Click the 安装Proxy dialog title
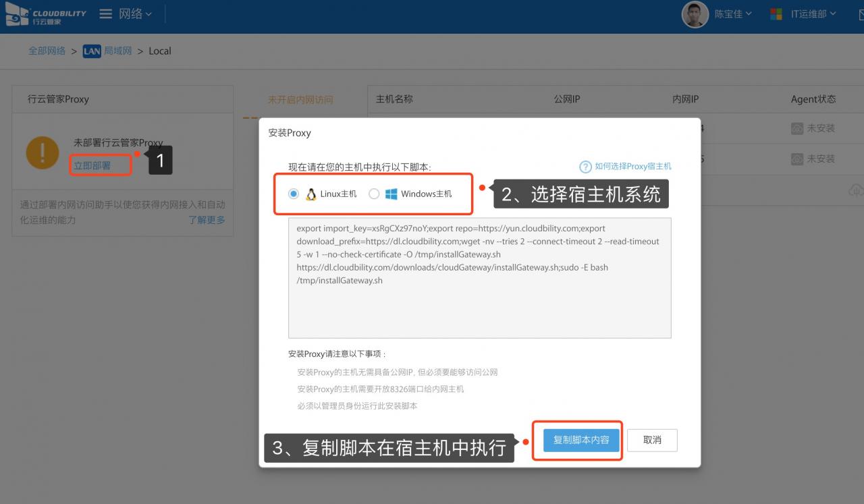Screen dimensions: 864x504 290,133
